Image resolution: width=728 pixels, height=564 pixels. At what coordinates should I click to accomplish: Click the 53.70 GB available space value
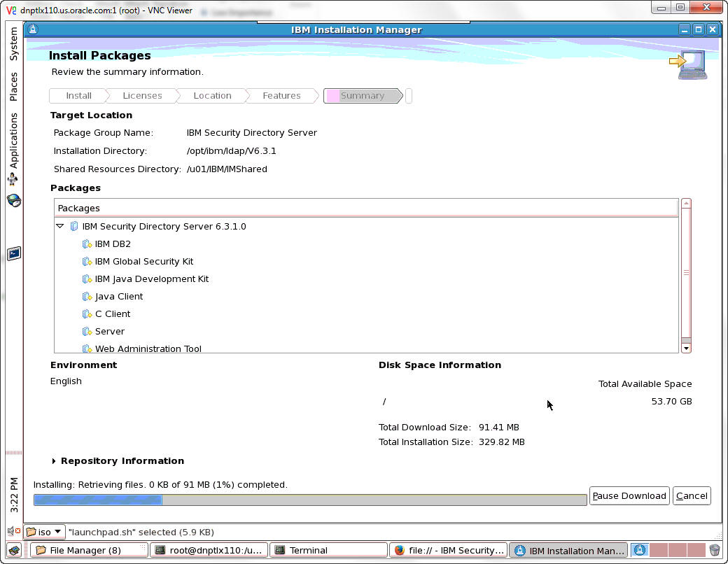point(671,402)
